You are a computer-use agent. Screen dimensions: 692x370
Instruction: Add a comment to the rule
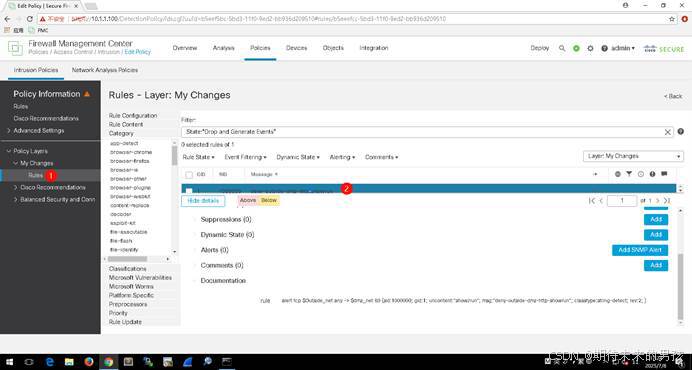(x=656, y=265)
